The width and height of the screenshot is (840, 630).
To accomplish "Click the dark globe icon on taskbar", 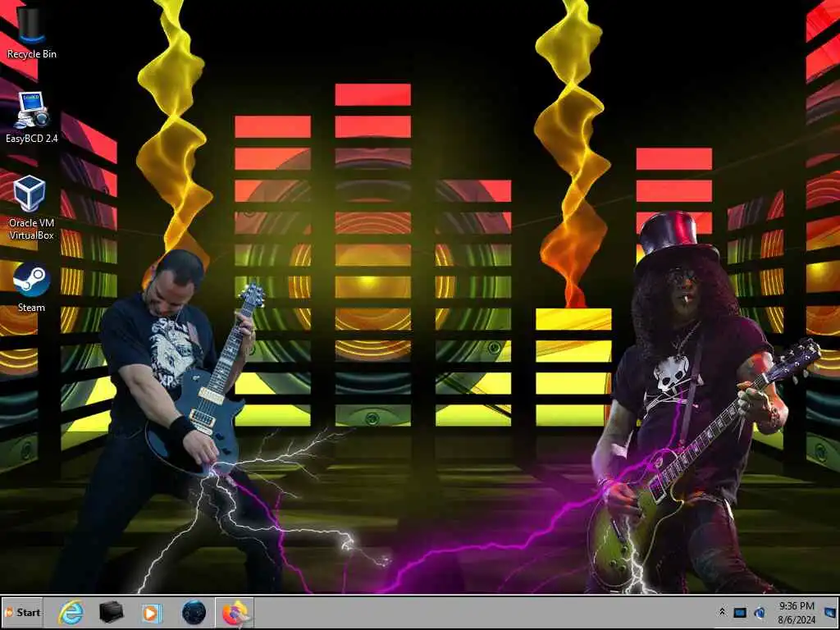I will [x=194, y=612].
